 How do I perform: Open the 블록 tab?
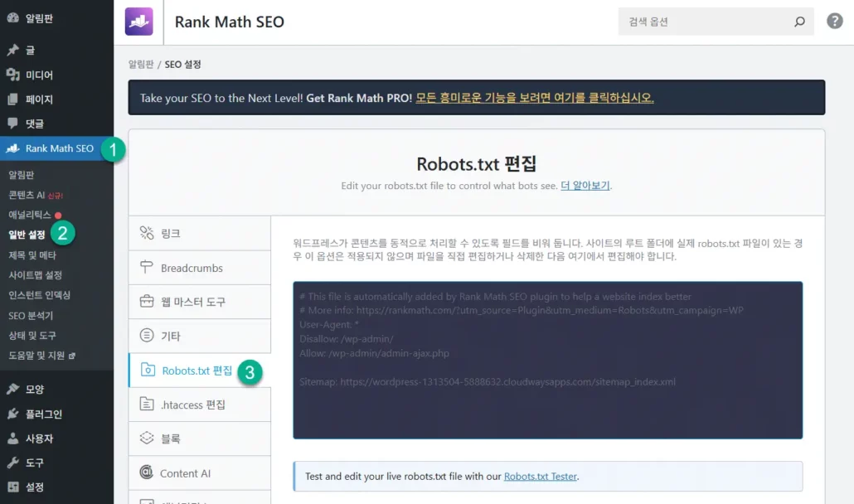click(199, 439)
